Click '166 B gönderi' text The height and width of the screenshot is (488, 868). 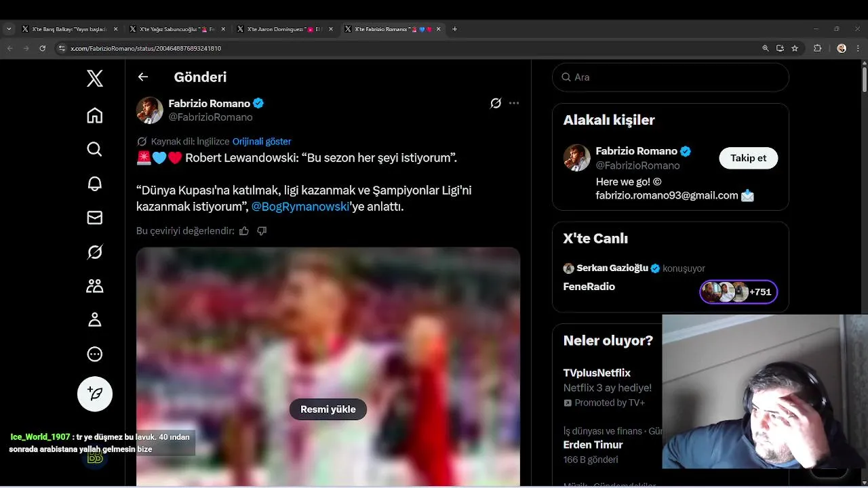pos(591,460)
